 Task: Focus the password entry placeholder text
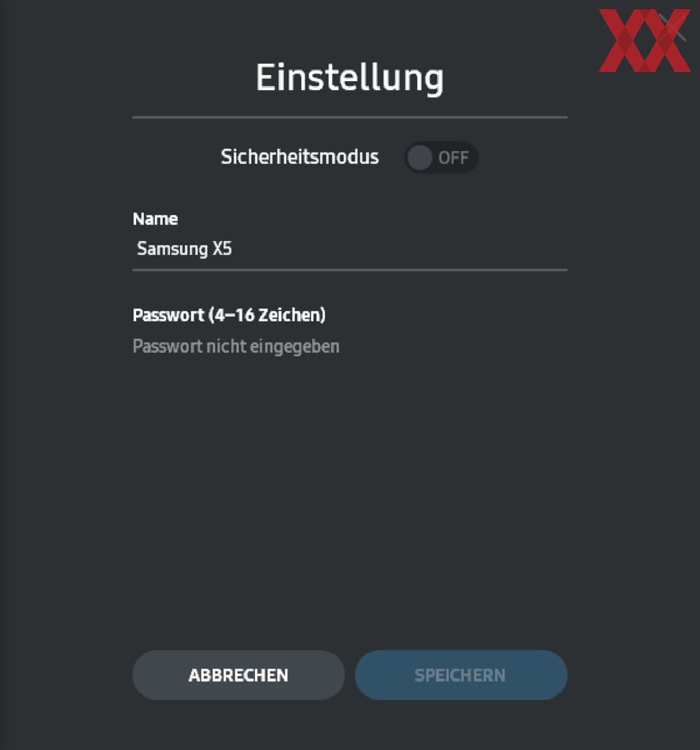236,346
